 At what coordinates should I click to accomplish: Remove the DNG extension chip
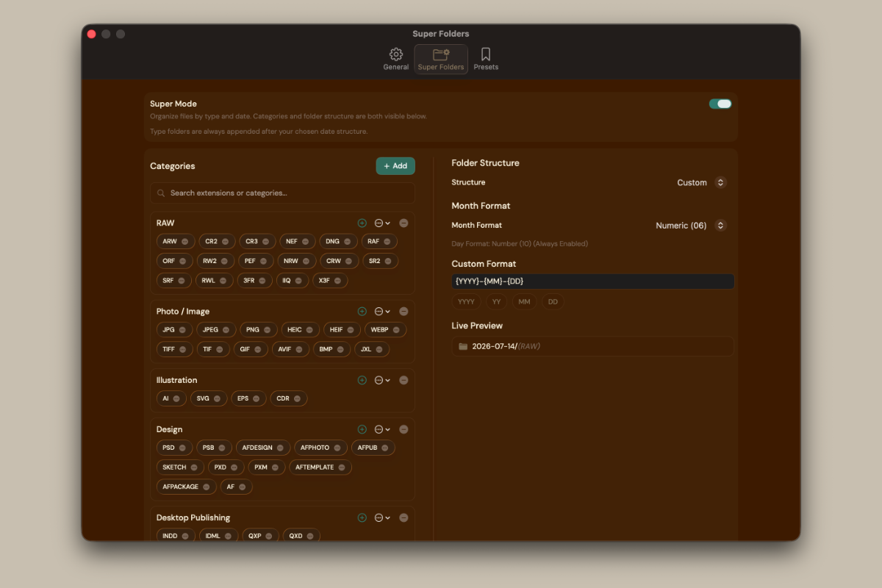(x=347, y=242)
